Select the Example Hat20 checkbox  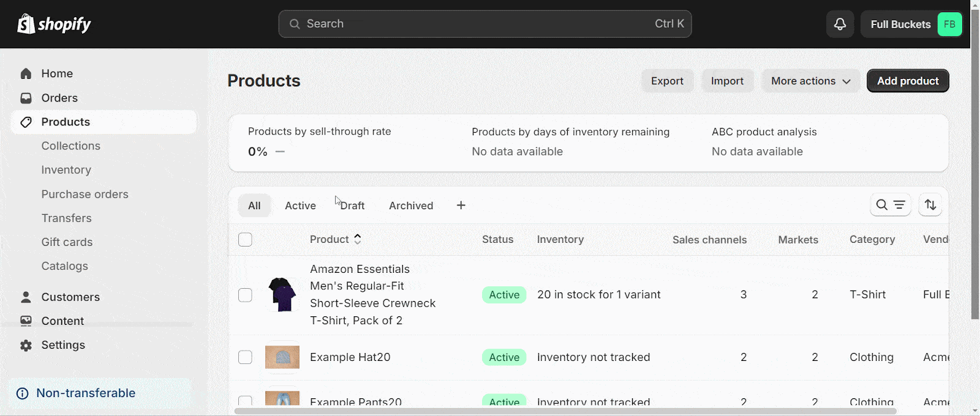(245, 357)
